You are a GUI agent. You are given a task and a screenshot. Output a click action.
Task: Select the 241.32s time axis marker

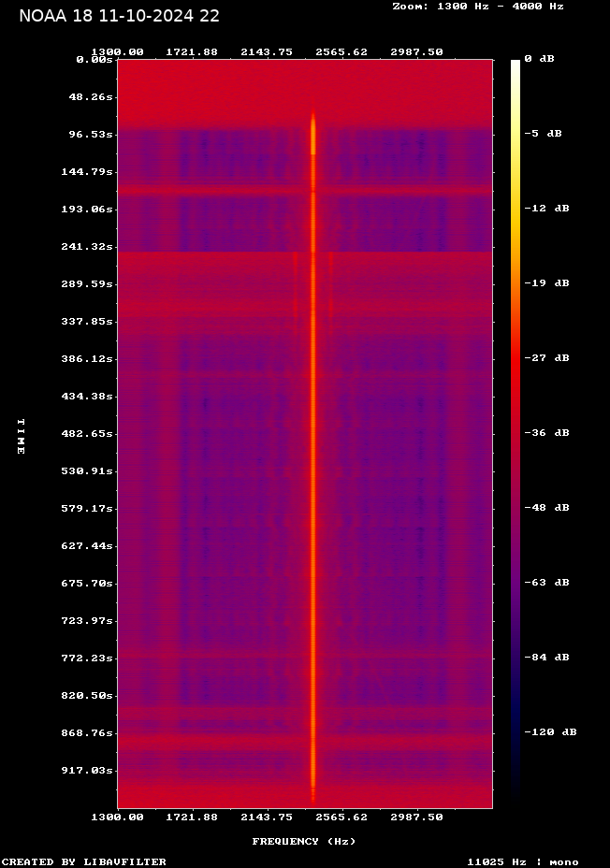(89, 247)
